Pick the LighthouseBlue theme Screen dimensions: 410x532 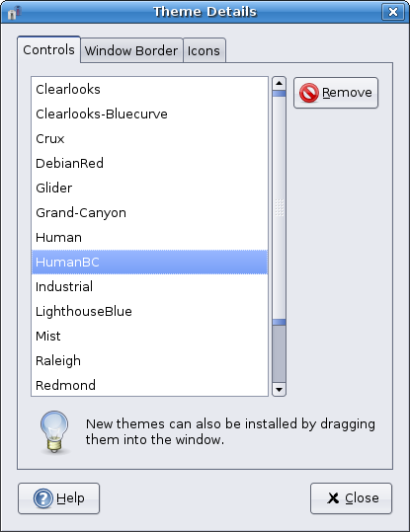[149, 312]
